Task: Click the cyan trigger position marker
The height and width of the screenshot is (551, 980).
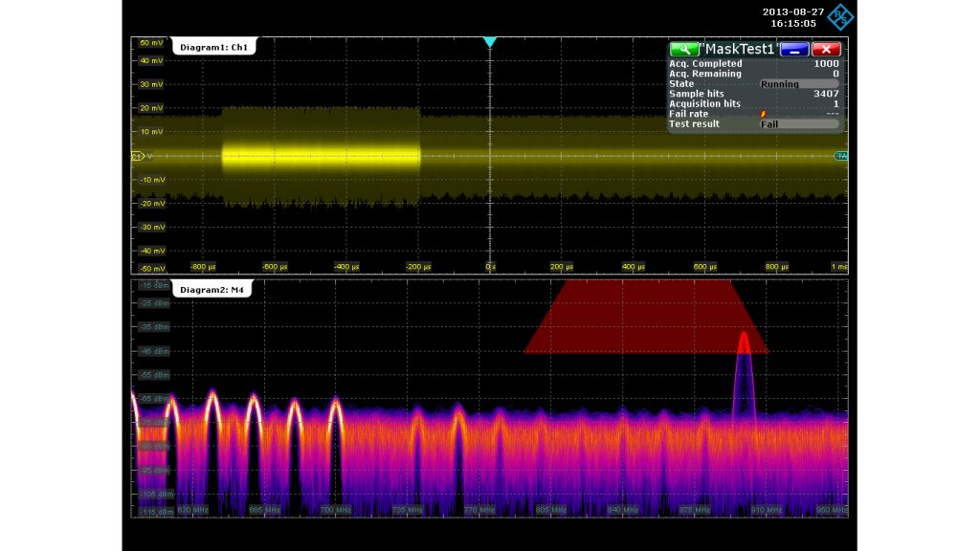Action: tap(490, 42)
